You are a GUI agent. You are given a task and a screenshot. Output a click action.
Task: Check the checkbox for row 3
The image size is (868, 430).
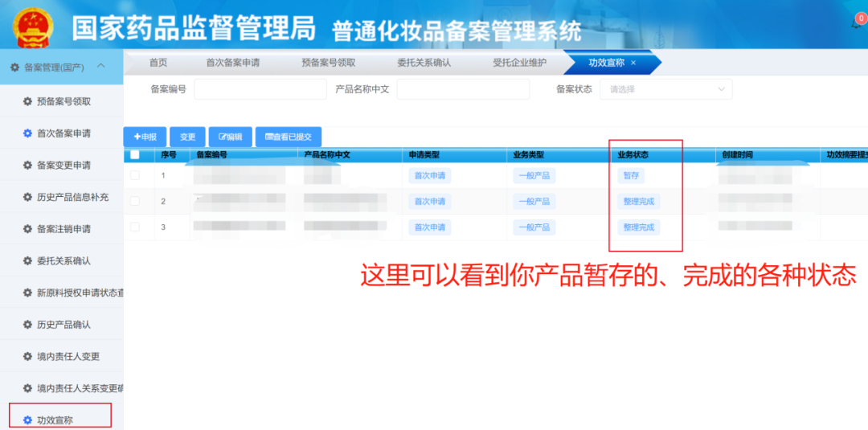point(135,227)
